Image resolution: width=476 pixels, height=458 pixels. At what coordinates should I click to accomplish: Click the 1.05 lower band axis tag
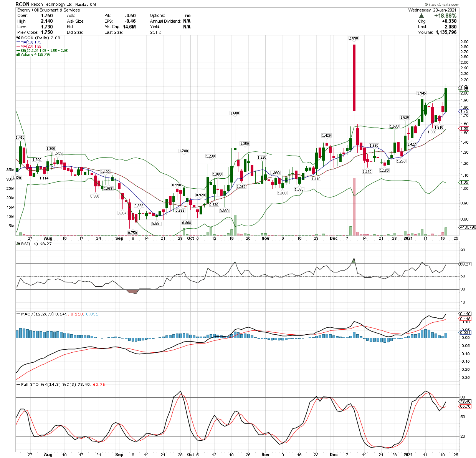[x=464, y=183]
